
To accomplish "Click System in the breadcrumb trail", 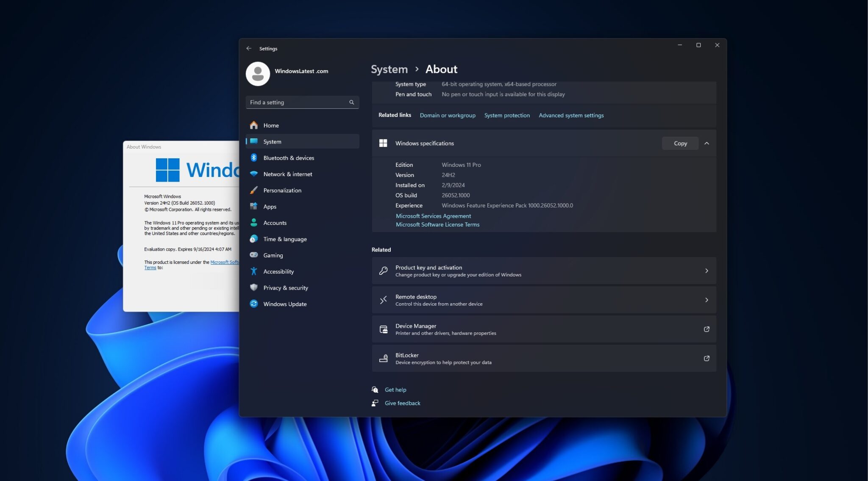I will tap(389, 69).
